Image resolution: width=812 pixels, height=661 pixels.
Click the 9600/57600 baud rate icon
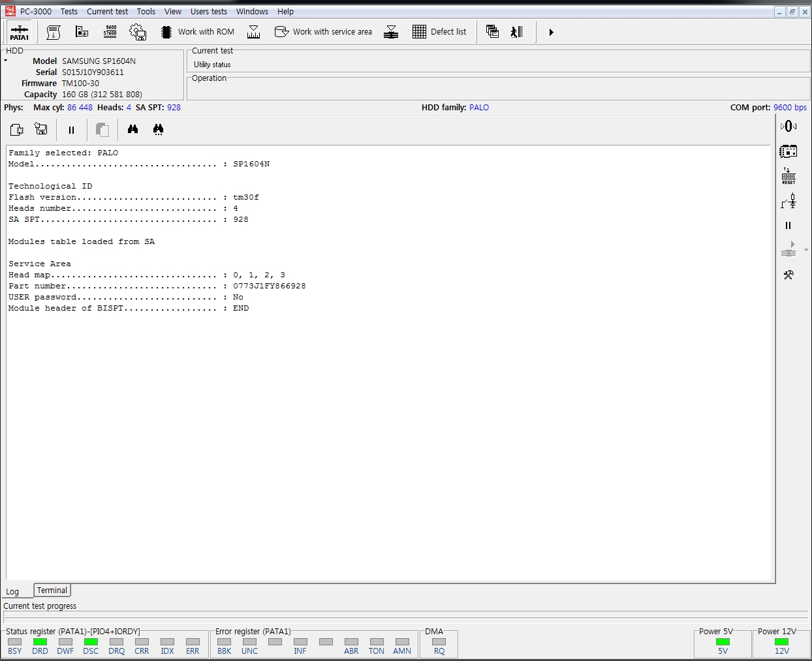tap(110, 32)
